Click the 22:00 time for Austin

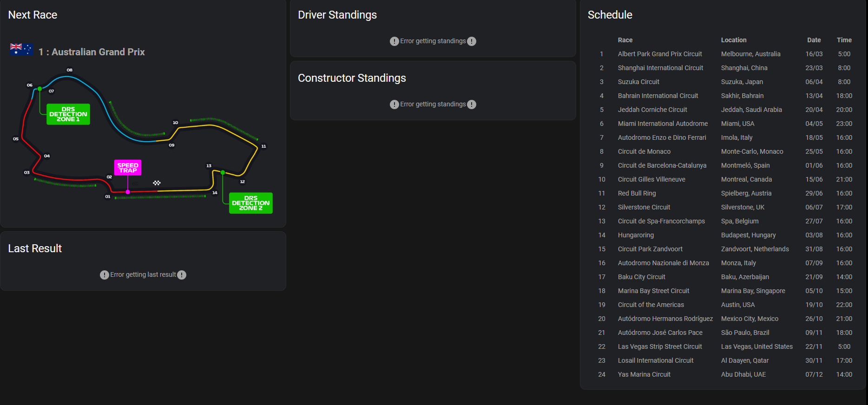pyautogui.click(x=844, y=305)
